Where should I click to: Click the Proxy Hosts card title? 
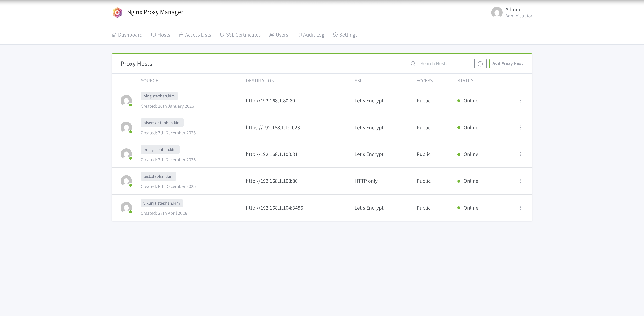pos(136,64)
